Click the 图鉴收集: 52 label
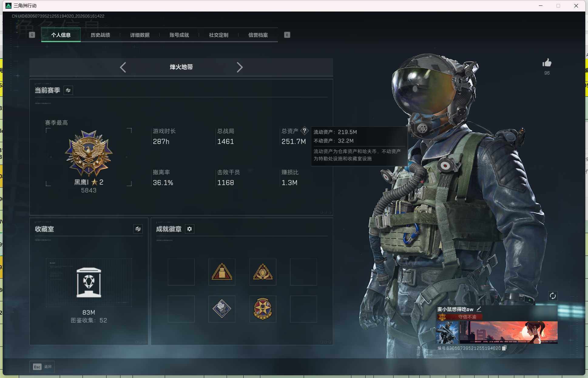The image size is (588, 378). 89,320
